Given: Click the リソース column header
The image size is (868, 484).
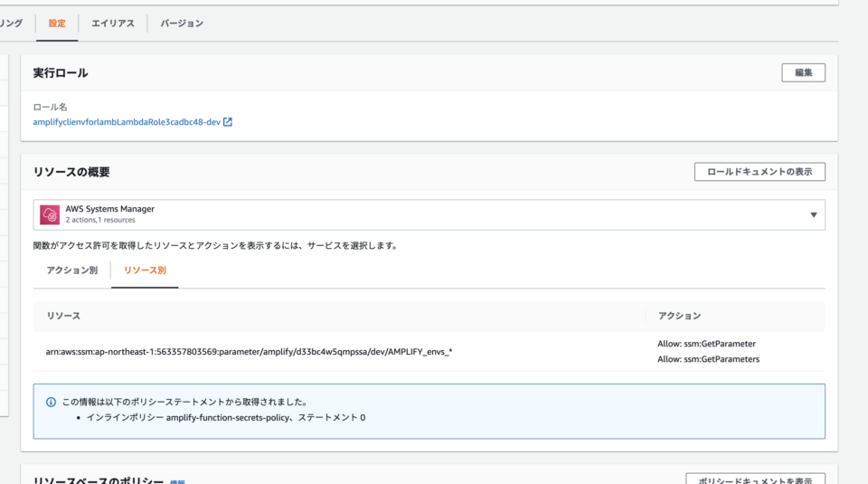Looking at the screenshot, I should point(63,316).
